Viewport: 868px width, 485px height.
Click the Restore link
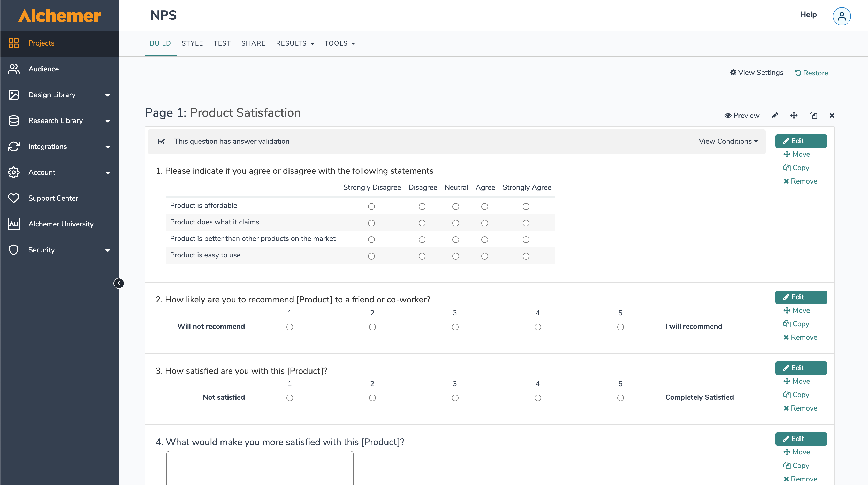[811, 73]
